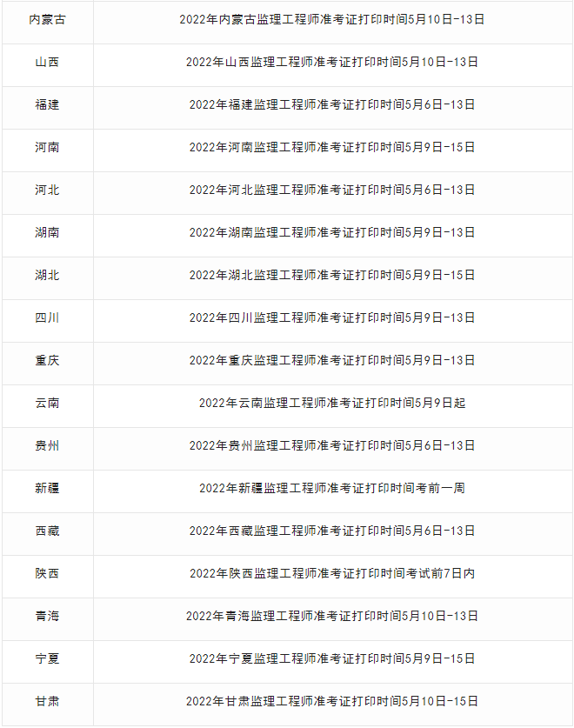Select the 贵州 province cell
The image size is (574, 728).
pos(47,446)
